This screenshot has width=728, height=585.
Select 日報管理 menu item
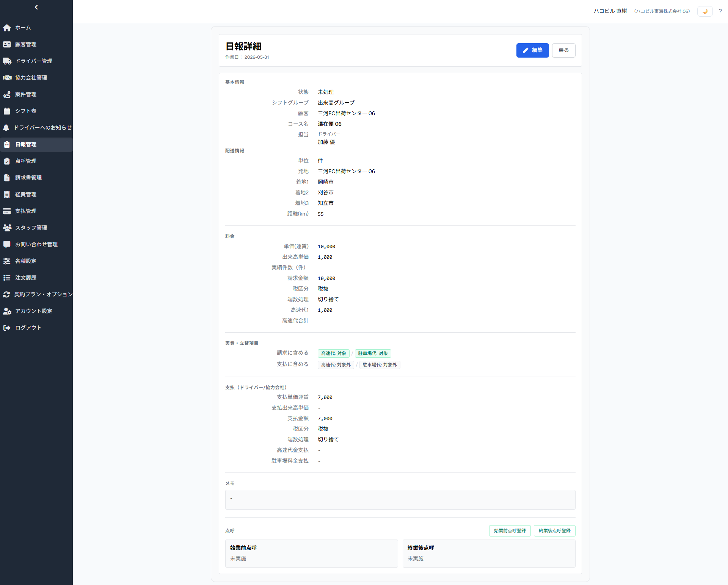[36, 144]
